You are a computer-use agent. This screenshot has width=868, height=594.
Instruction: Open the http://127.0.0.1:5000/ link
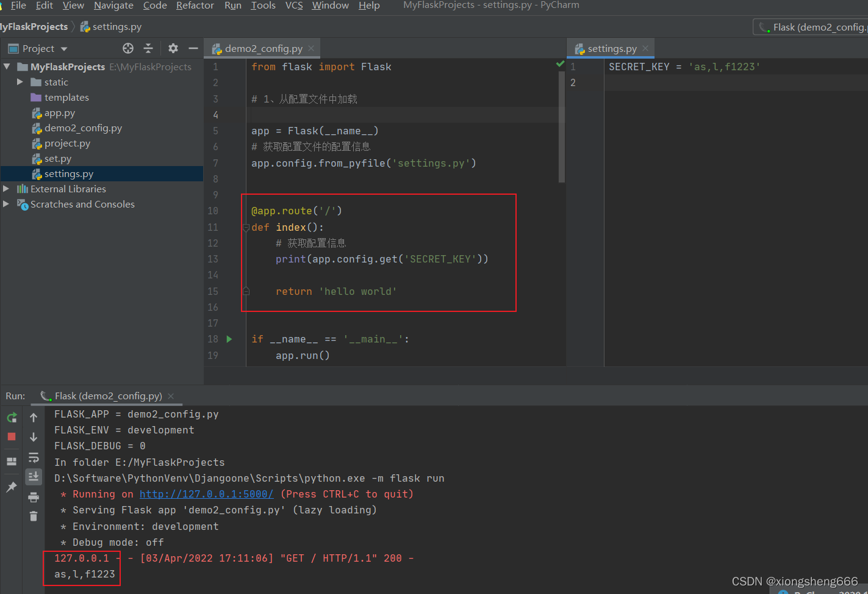[207, 494]
